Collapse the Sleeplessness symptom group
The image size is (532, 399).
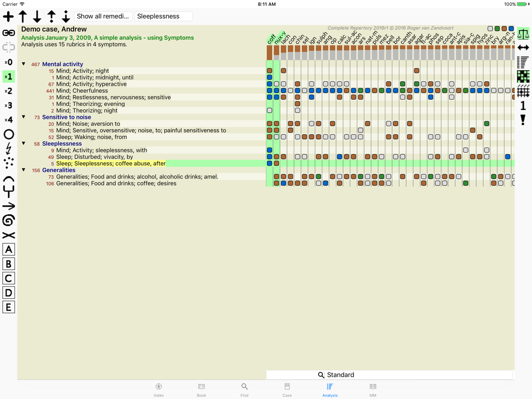click(24, 143)
